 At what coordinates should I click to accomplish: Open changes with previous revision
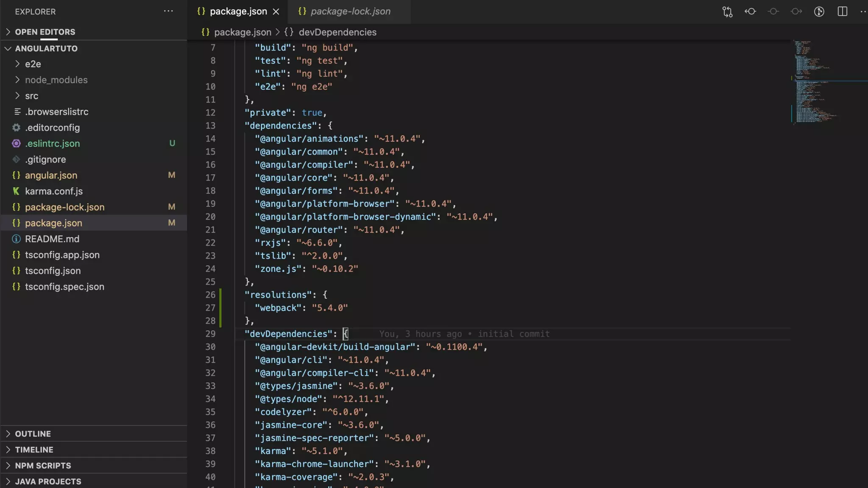click(x=750, y=12)
